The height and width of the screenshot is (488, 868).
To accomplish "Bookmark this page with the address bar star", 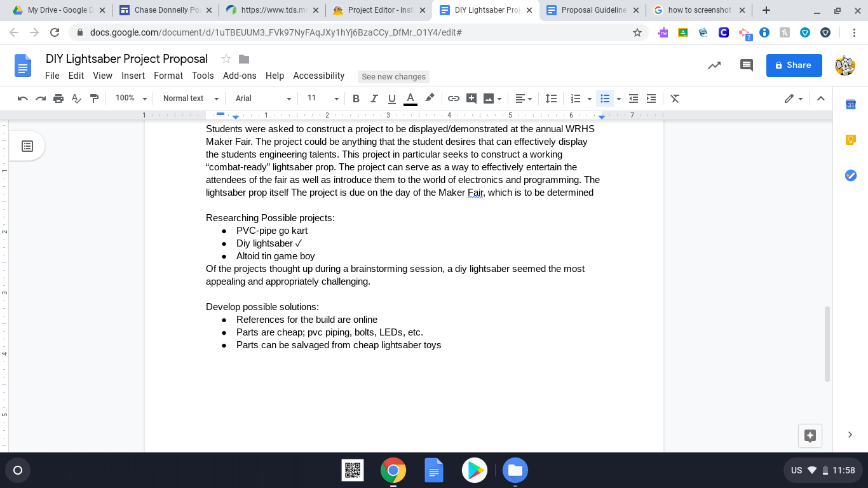I will click(637, 32).
